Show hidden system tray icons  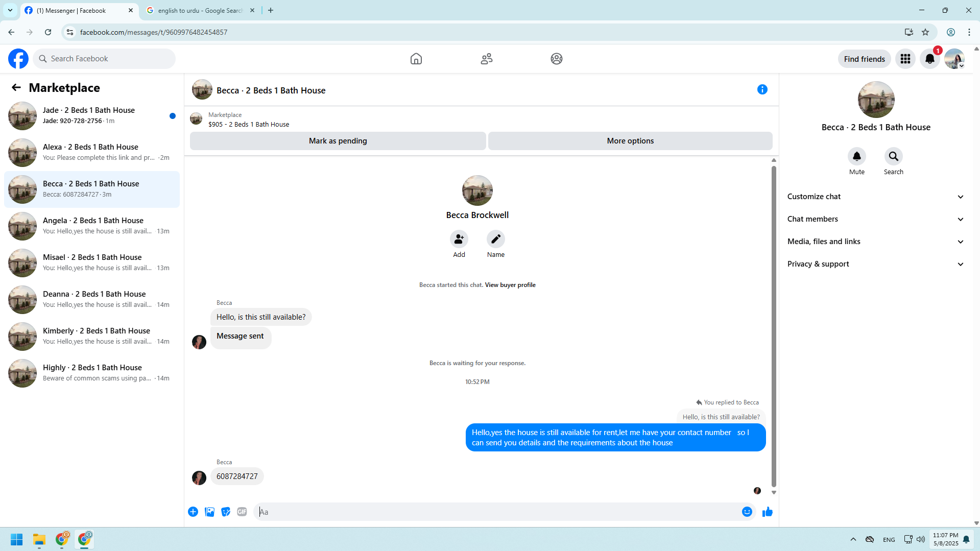[853, 539]
